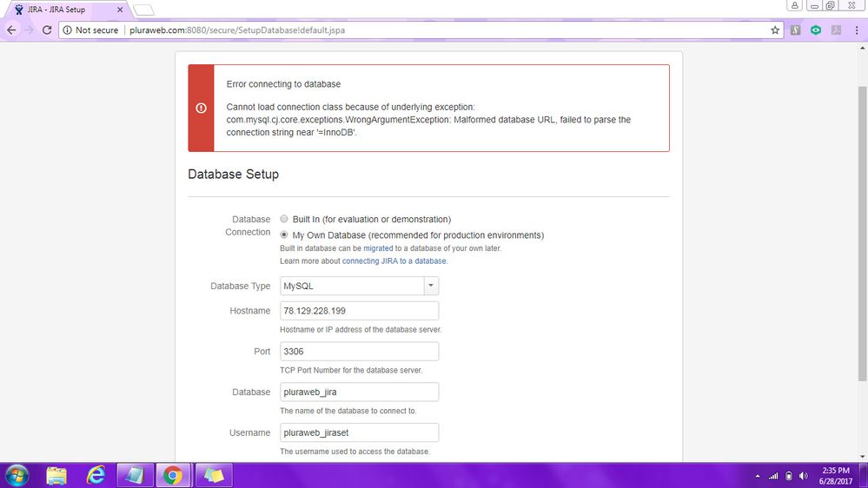Click the Database Setup heading
868x488 pixels.
coord(233,174)
